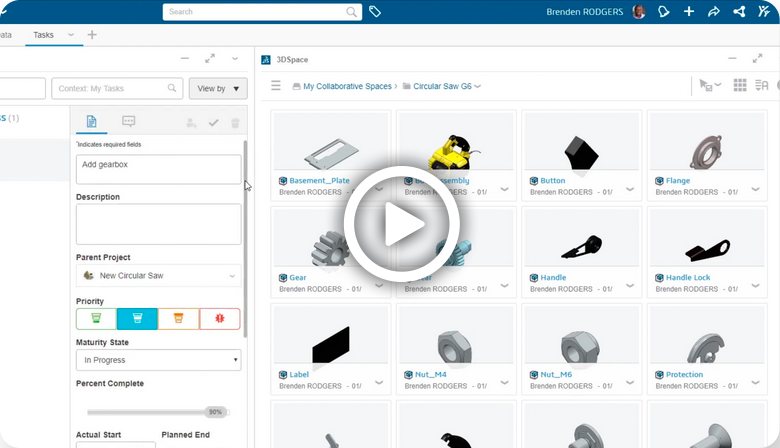Click the Share arrow icon in top bar
Viewport: 780px width, 448px height.
(x=714, y=11)
